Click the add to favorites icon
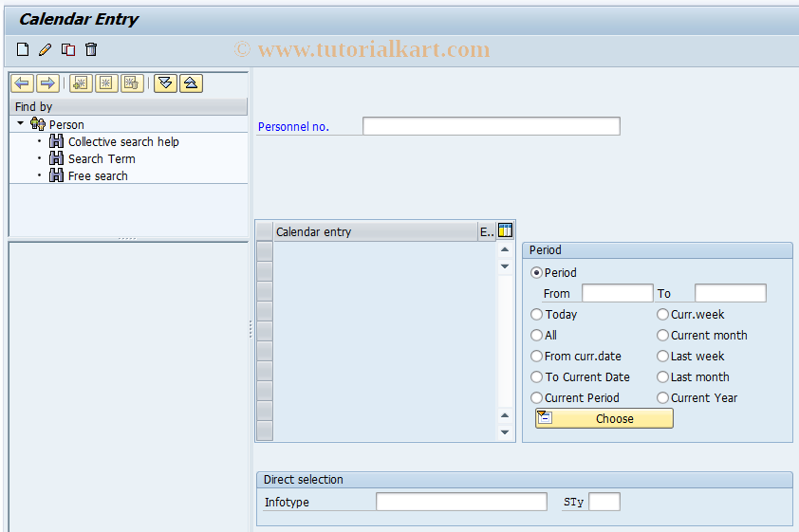The height and width of the screenshot is (532, 799). pos(81,83)
